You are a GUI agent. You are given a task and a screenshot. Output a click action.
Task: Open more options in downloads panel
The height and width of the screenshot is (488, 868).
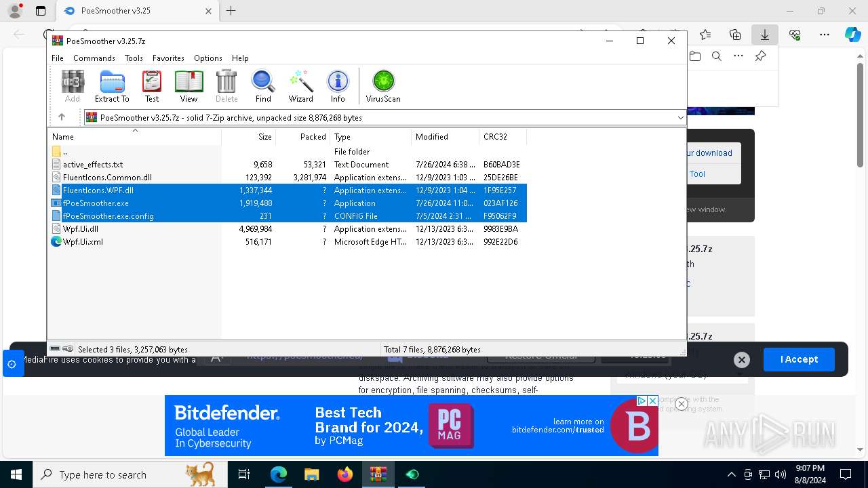coord(738,56)
